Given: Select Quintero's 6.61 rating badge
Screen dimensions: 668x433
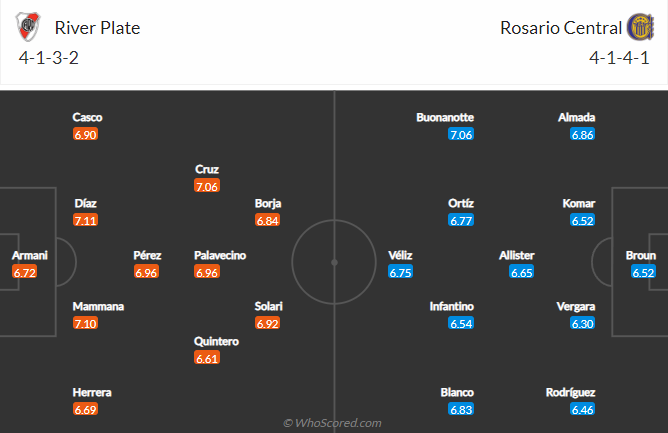Looking at the screenshot, I should 207,358.
